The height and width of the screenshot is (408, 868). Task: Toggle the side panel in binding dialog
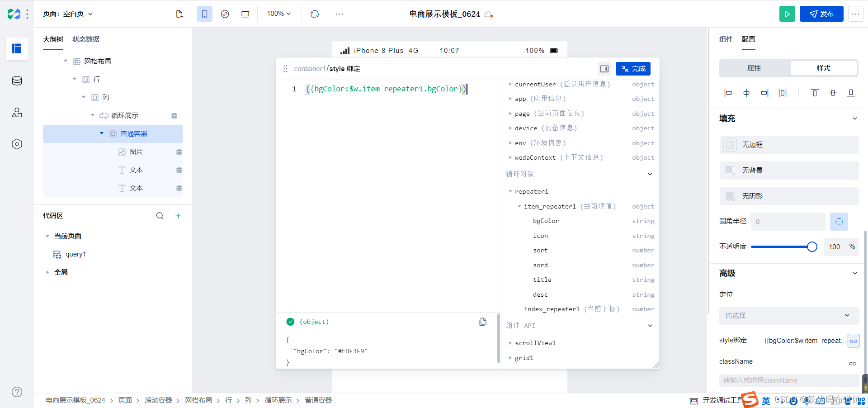point(604,69)
